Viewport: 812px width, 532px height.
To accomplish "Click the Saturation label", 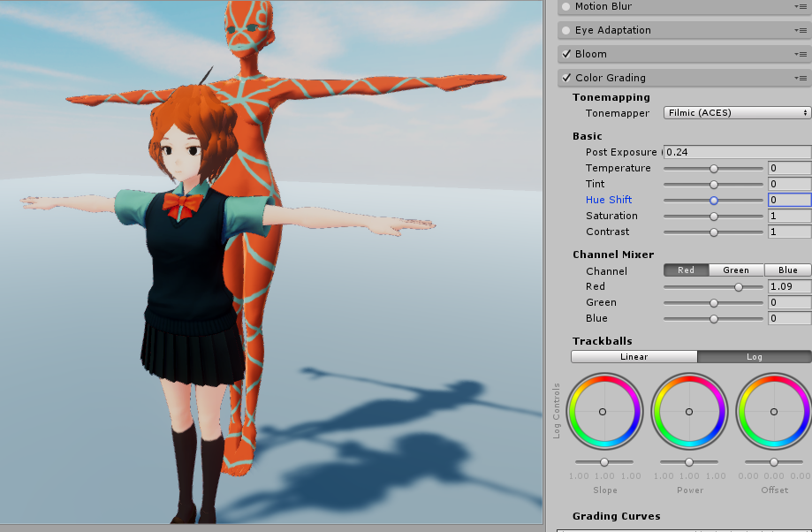I will pos(611,216).
